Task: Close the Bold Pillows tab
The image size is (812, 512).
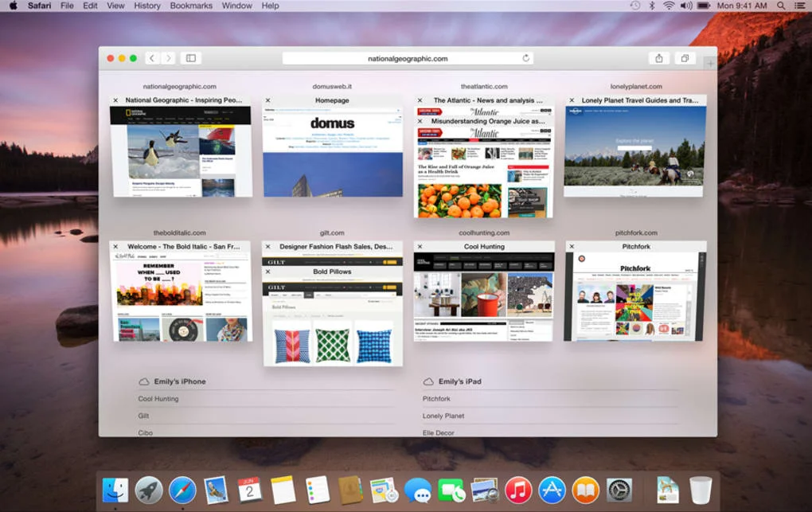Action: pyautogui.click(x=267, y=272)
